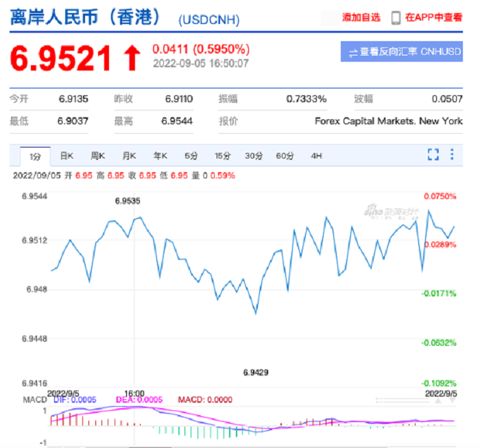Switch to the 4H tab
Screen dimensions: 480x448
(316, 156)
